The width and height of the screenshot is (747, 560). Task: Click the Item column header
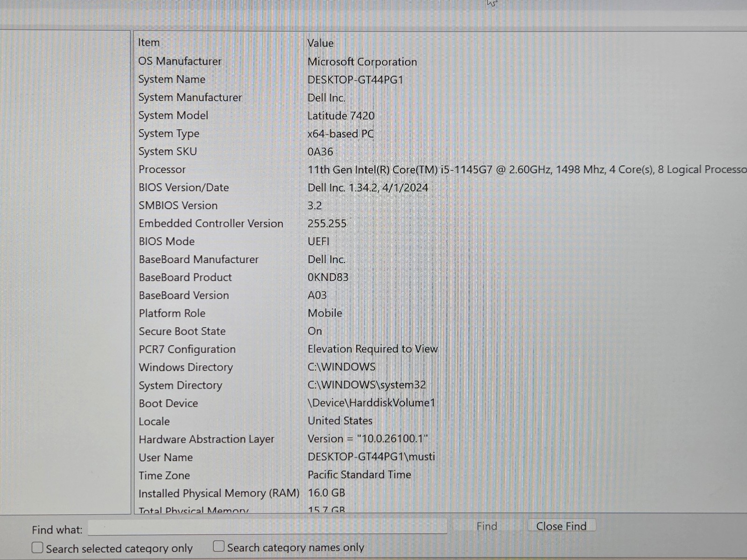149,42
